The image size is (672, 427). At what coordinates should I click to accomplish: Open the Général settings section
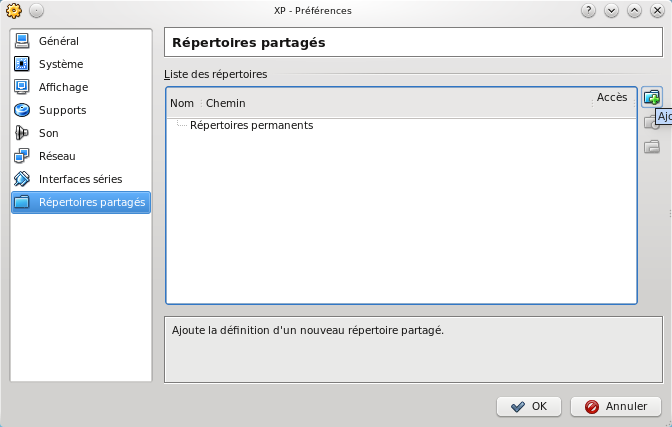pyautogui.click(x=59, y=41)
